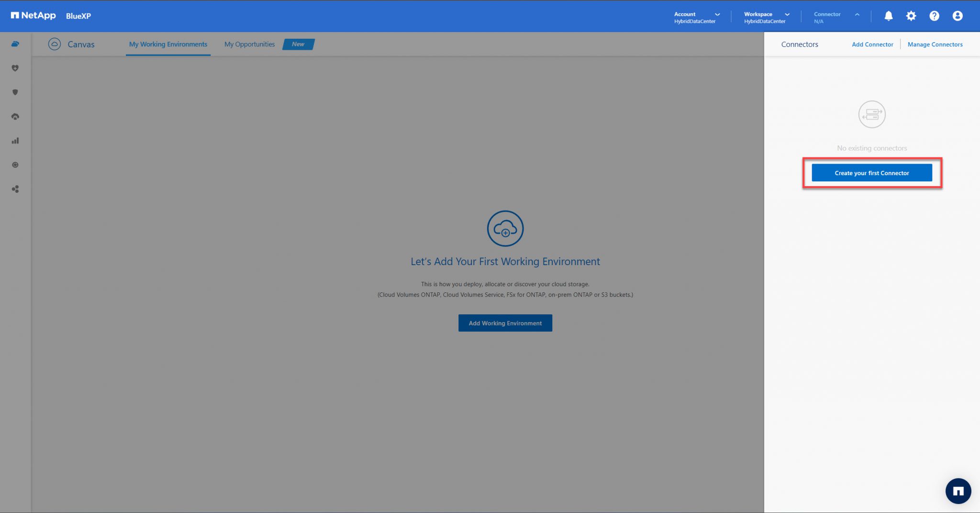Click the Canvas cloud icon
The height and width of the screenshot is (513, 980).
[55, 44]
